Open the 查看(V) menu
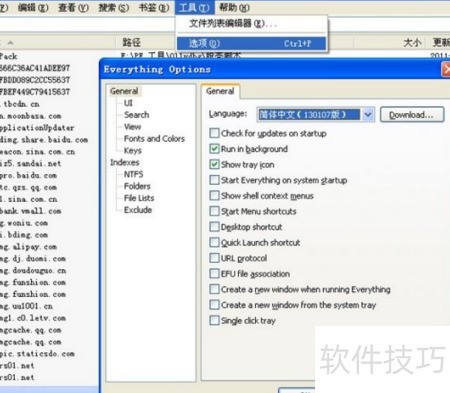 click(73, 7)
